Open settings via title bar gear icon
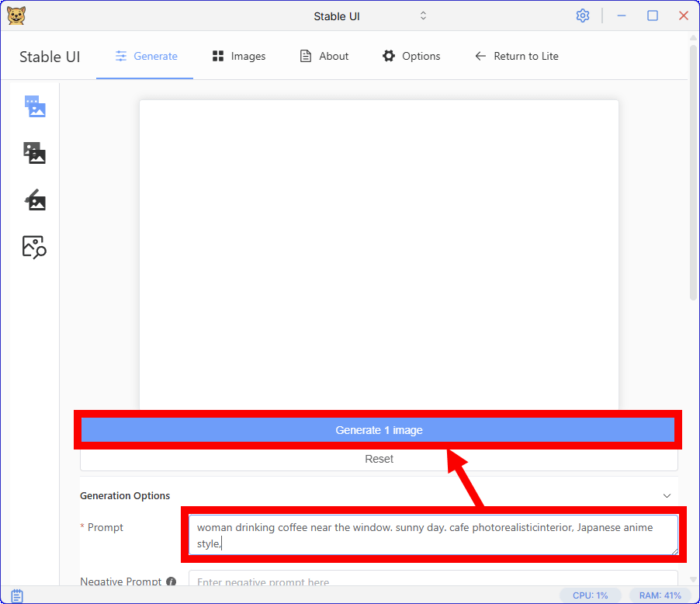 click(583, 16)
